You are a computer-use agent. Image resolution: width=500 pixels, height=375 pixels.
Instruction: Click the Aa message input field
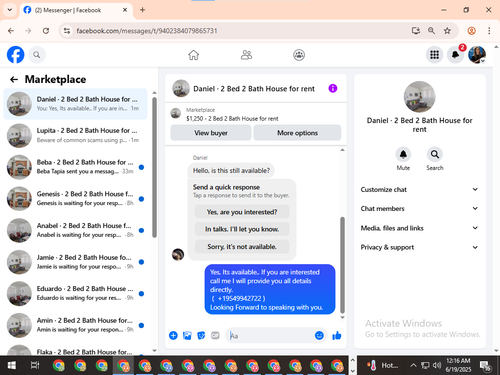click(270, 336)
